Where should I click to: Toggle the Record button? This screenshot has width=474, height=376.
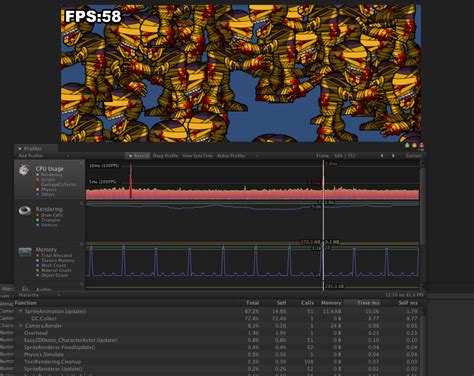pos(138,156)
